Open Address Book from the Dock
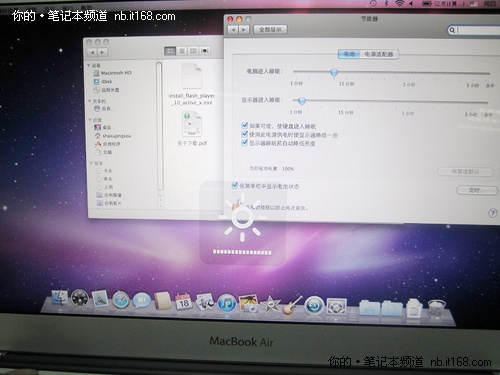Viewport: 500px width, 375px height. tap(163, 301)
